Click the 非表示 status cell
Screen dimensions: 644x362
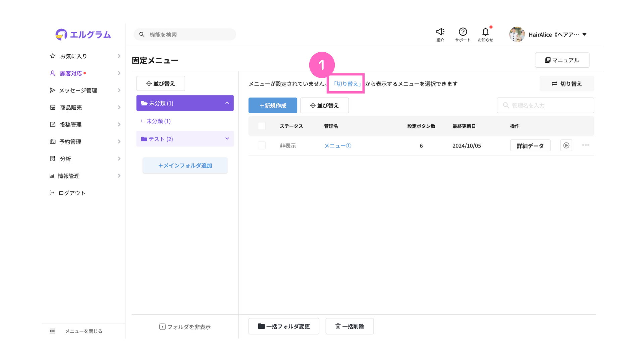click(x=288, y=145)
